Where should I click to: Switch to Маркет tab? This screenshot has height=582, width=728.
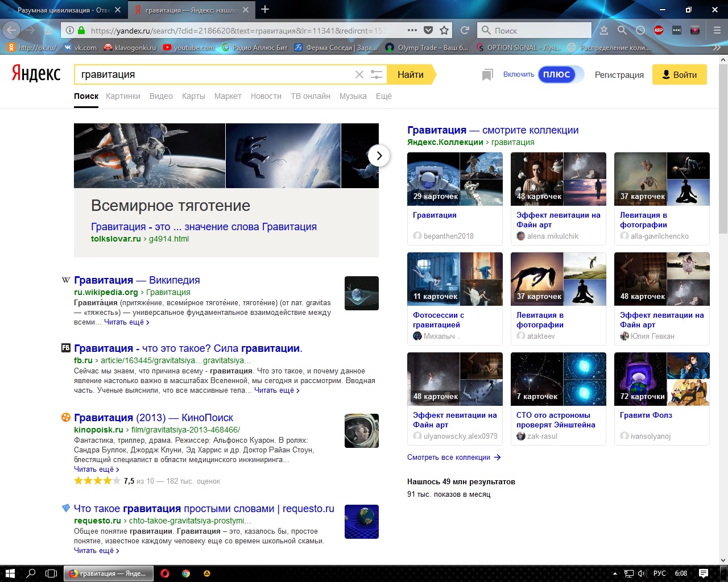tap(228, 96)
